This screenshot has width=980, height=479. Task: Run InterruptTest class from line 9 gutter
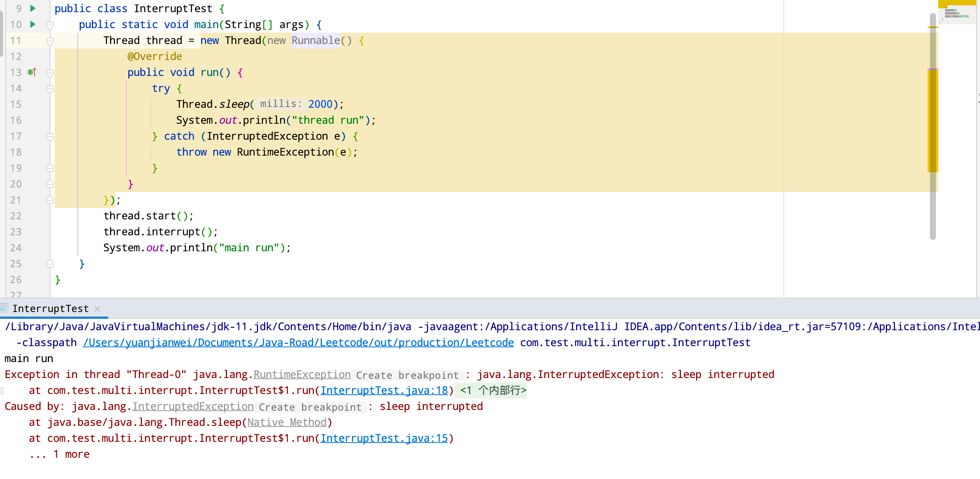(x=33, y=8)
